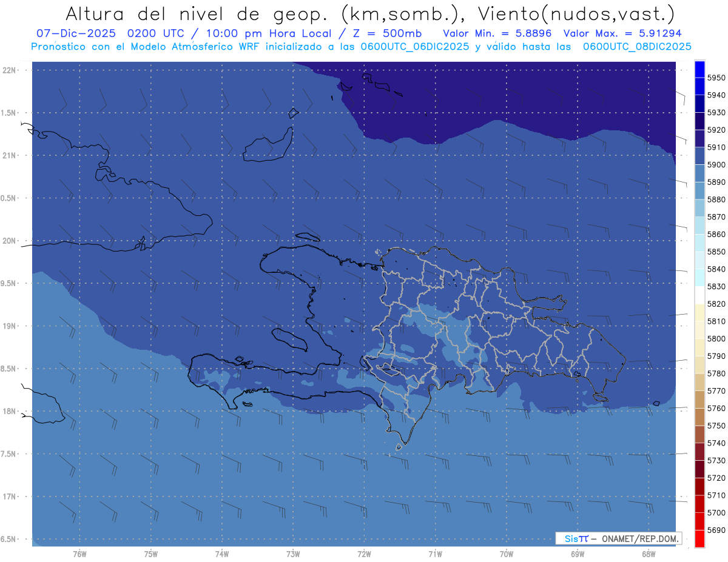The image size is (728, 562).
Task: Pick the dark red swatch between 5730 and 5720
Action: (699, 469)
